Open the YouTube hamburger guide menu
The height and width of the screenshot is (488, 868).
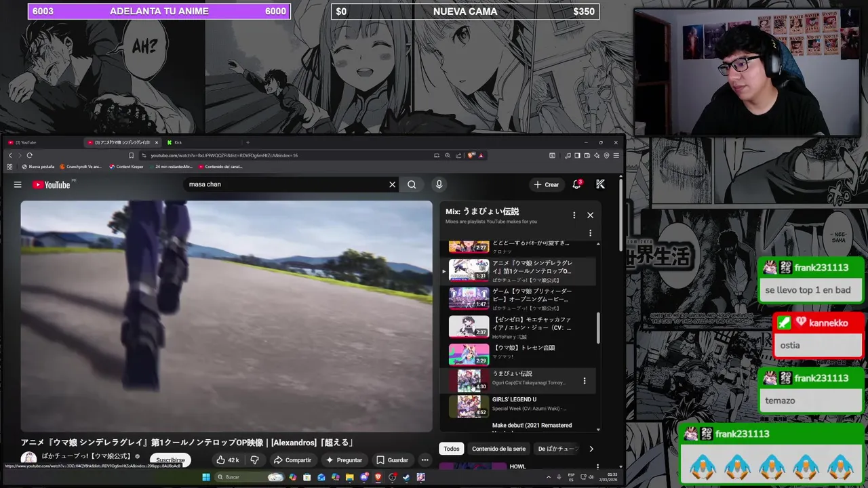pyautogui.click(x=18, y=184)
